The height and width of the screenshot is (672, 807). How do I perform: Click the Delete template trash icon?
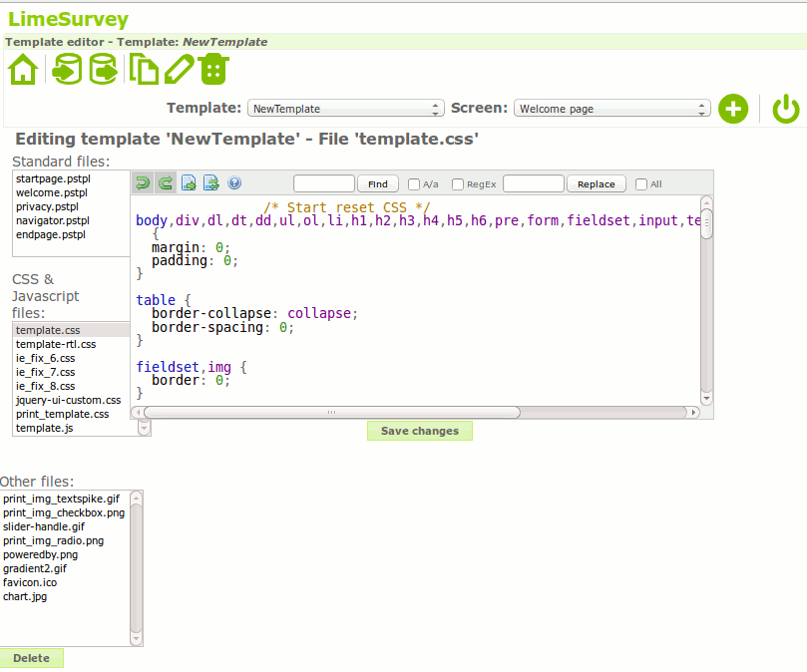pyautogui.click(x=214, y=72)
